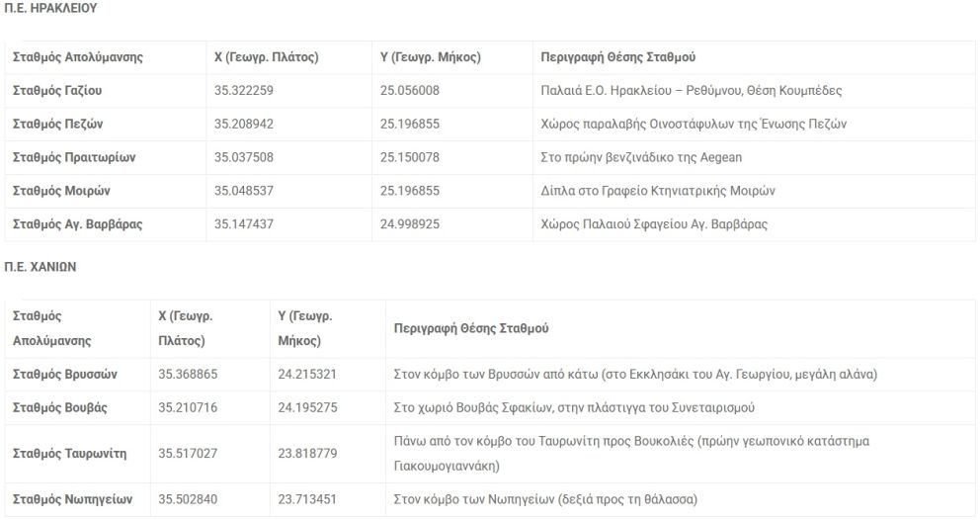Click the Σταθμός Ταυρωνίτη station name
This screenshot has height=520, width=980.
[70, 454]
